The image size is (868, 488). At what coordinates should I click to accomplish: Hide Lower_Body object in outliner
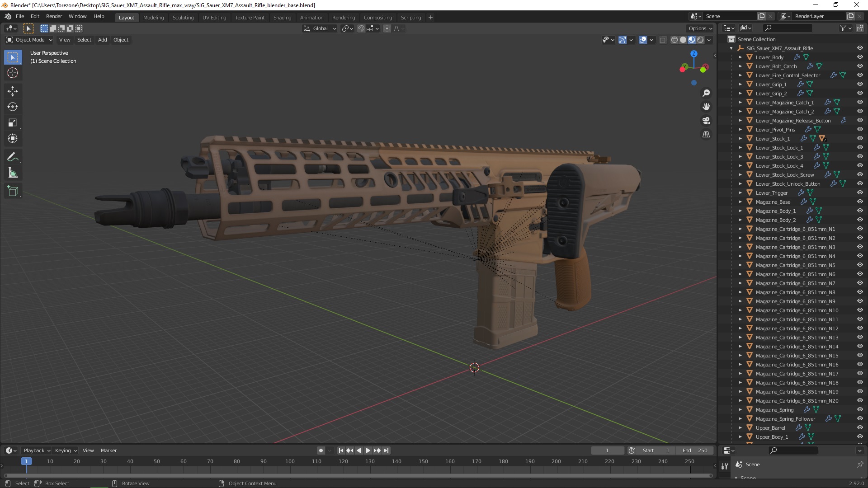pyautogui.click(x=860, y=57)
